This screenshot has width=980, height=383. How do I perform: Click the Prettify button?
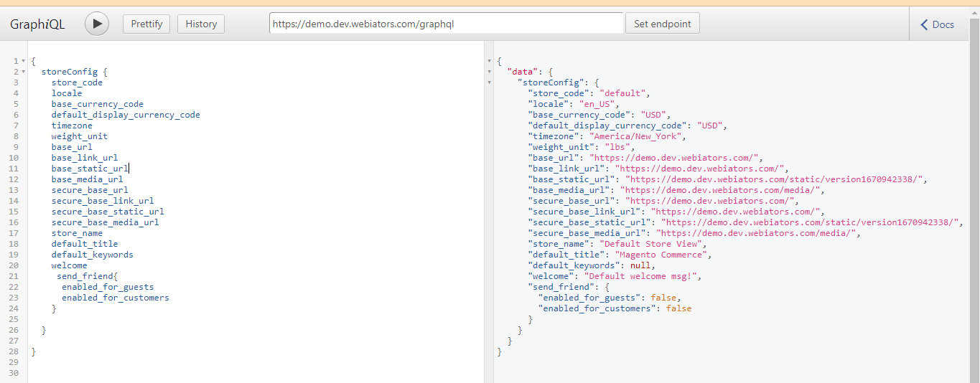click(x=147, y=24)
